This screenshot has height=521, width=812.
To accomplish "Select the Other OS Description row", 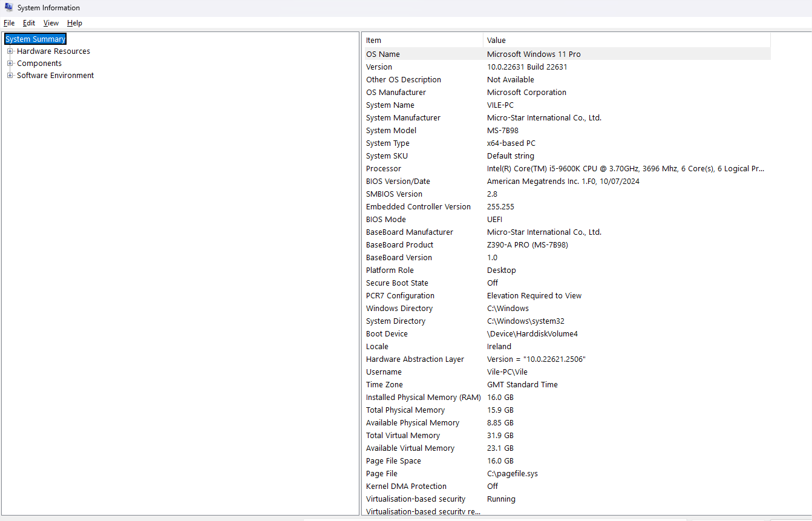I will (566, 80).
